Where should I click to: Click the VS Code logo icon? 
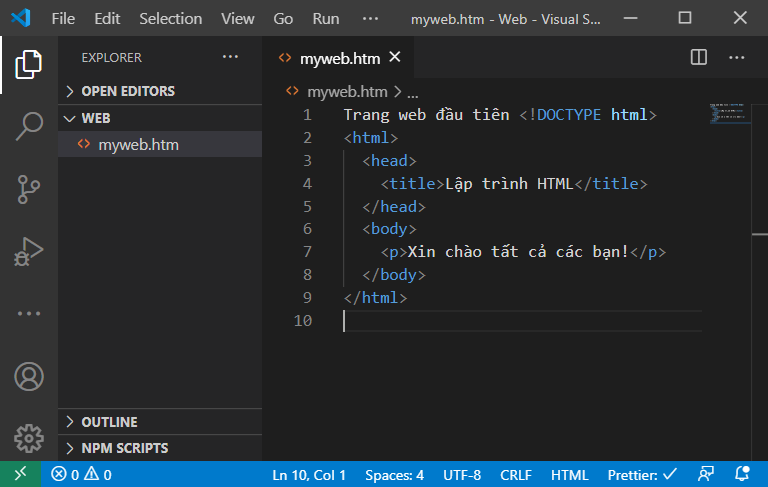21,19
